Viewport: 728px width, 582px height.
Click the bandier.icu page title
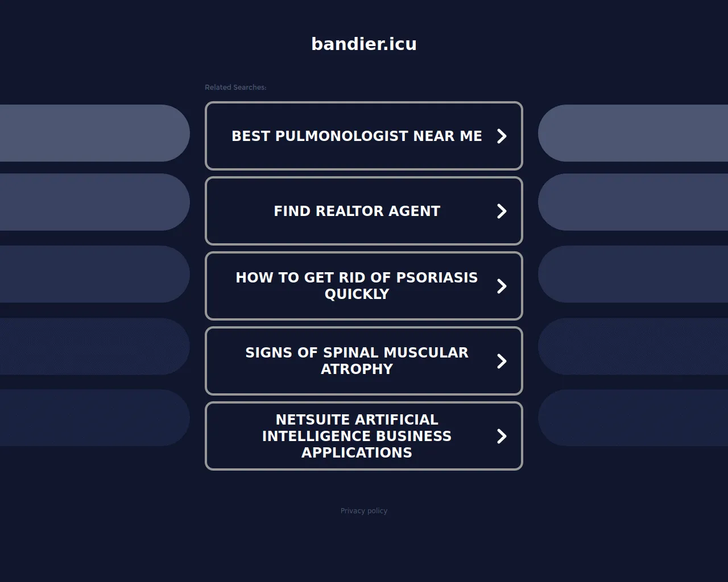[364, 44]
